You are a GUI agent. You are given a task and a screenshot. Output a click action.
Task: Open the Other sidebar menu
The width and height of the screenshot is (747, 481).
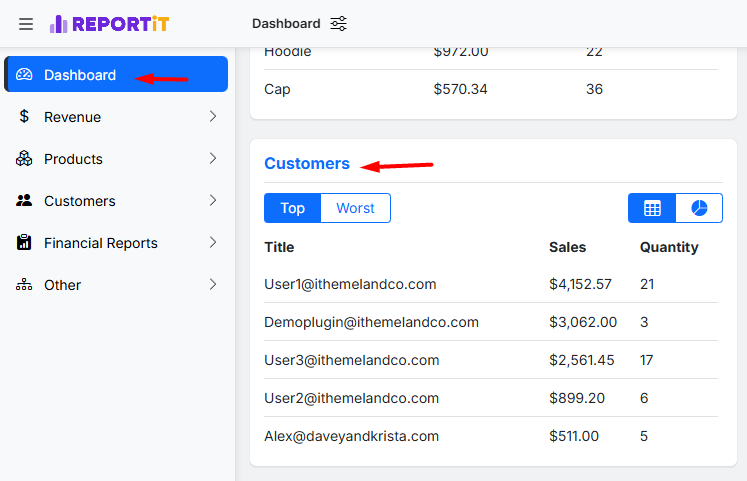[x=62, y=285]
